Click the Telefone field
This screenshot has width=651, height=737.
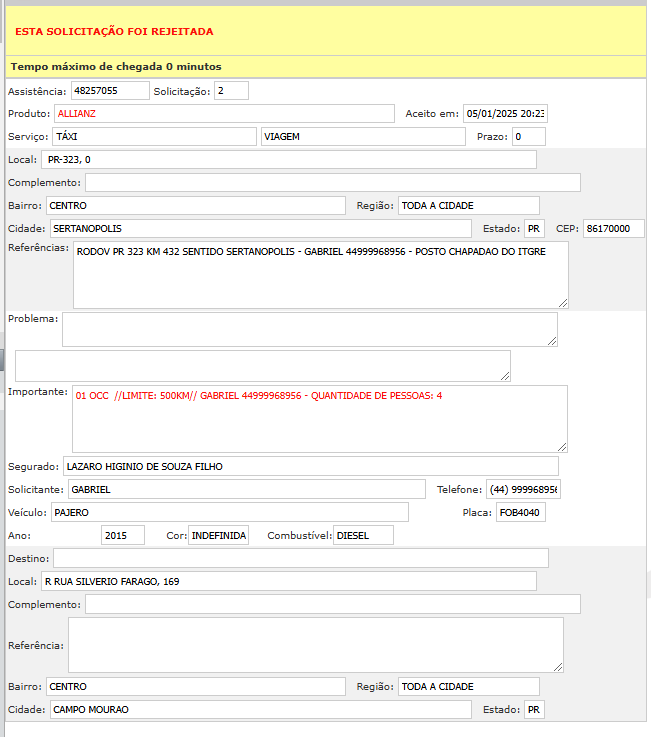pyautogui.click(x=524, y=489)
